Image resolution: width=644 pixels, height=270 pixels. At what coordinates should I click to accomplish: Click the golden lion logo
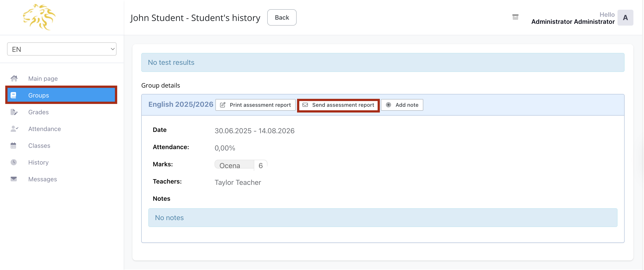point(39,17)
